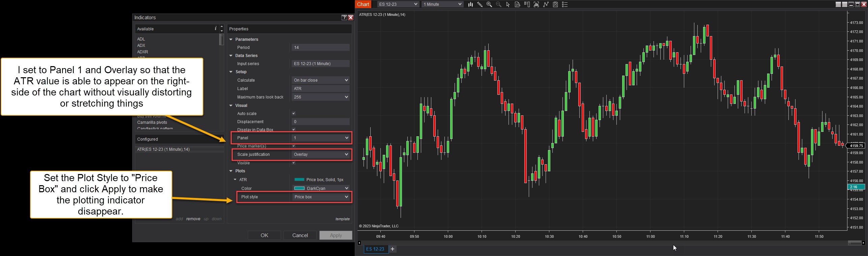Open the Scale justification Overlay dropdown

(320, 154)
